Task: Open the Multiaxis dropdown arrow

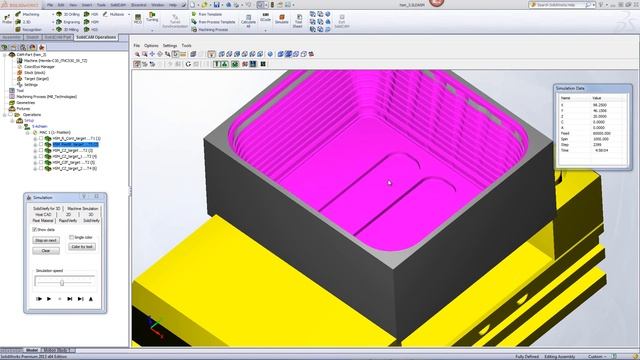Action: (x=129, y=14)
